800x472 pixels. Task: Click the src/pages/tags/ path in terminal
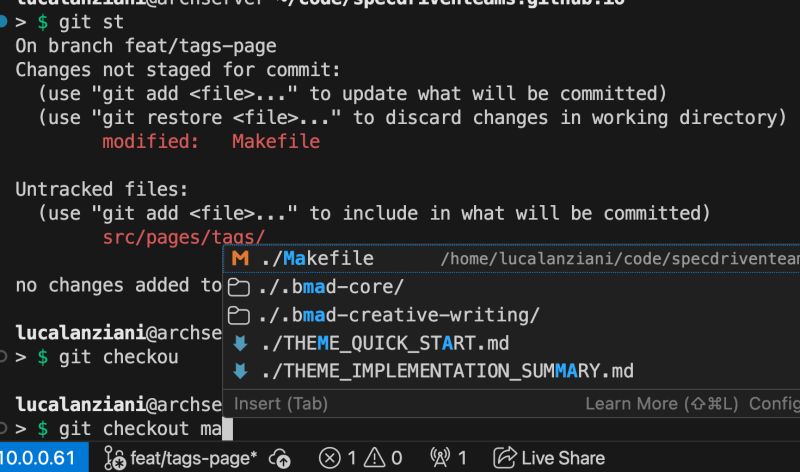coord(183,237)
